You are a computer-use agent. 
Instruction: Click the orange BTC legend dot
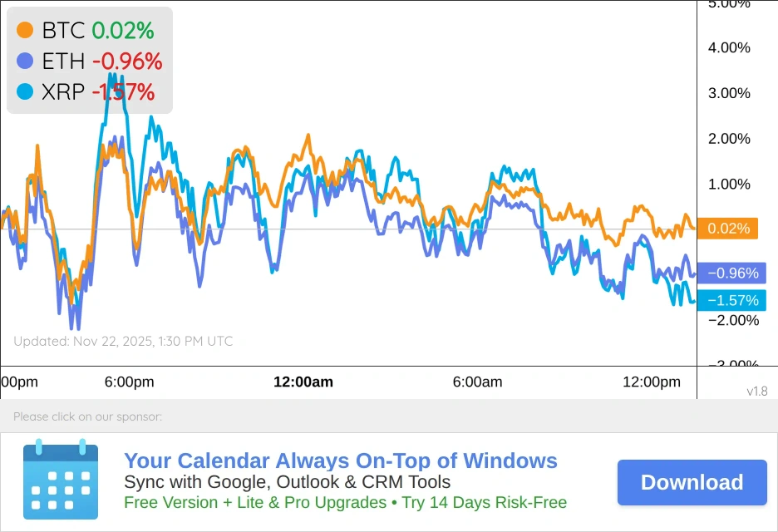[x=25, y=31]
